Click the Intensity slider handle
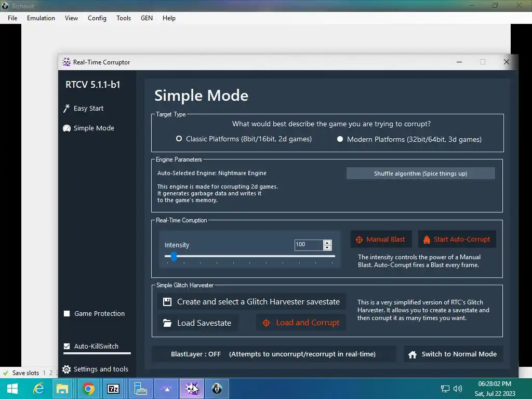532x399 pixels. click(x=174, y=257)
